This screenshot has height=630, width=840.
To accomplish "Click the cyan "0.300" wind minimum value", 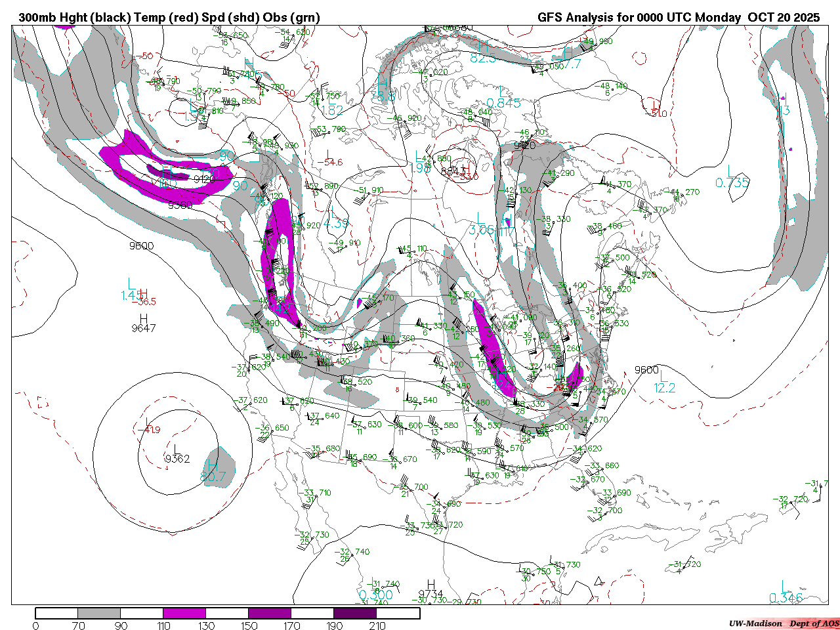I will coord(376,595).
